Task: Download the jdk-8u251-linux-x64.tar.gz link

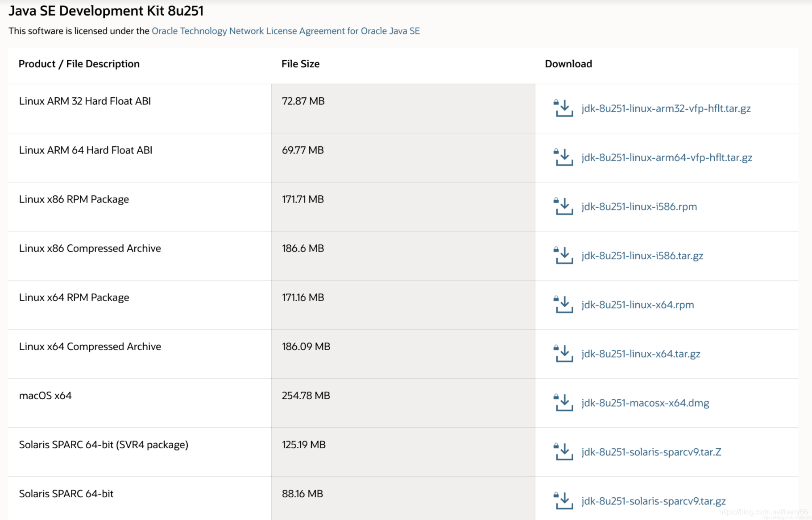Action: [641, 354]
